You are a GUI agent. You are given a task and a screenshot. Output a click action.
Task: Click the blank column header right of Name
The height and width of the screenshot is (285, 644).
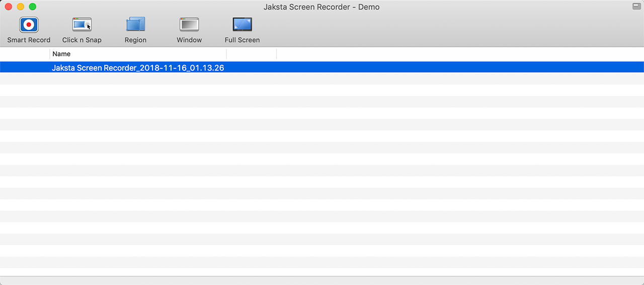tap(251, 54)
